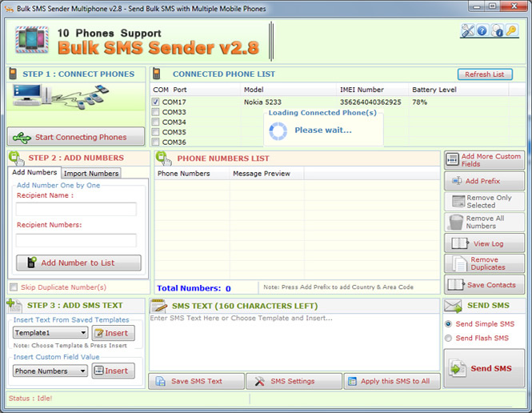The image size is (532, 413).
Task: Click Add Number to List button
Action: pyautogui.click(x=78, y=263)
